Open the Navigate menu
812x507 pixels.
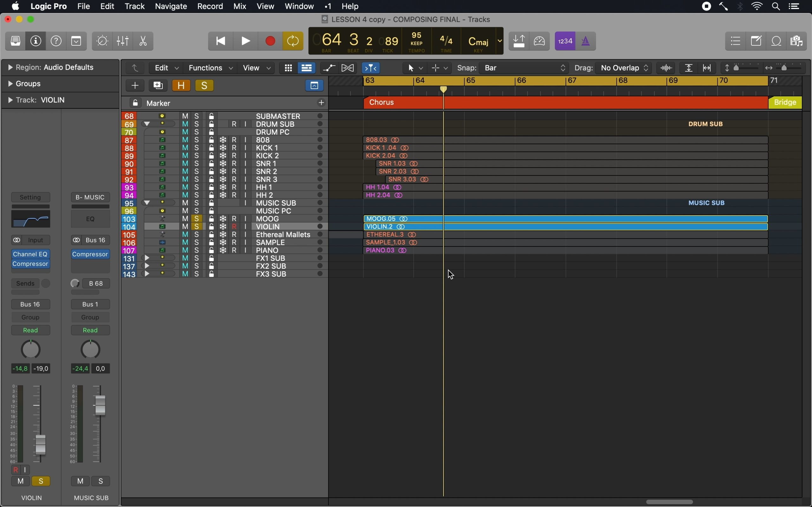[171, 6]
